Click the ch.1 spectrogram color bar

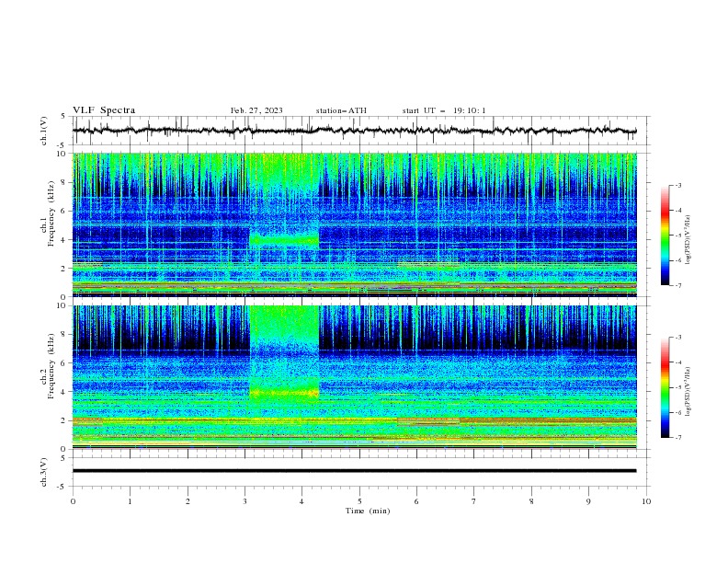pyautogui.click(x=665, y=236)
